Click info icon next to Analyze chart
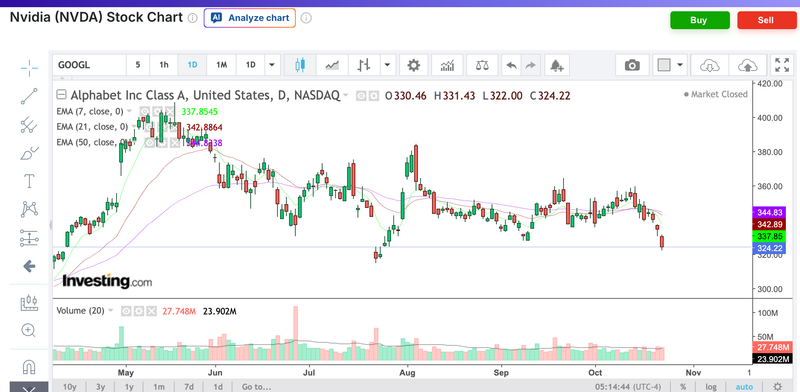The image size is (800, 392). pyautogui.click(x=306, y=18)
